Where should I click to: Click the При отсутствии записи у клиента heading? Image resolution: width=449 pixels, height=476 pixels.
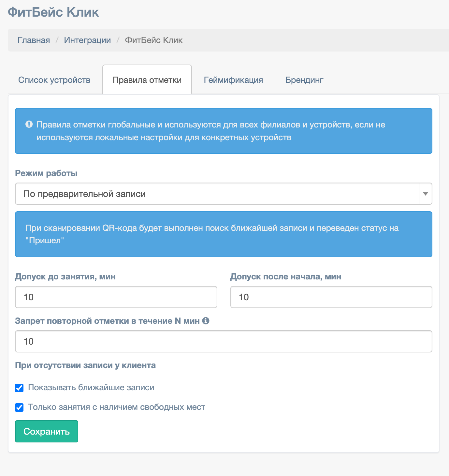pyautogui.click(x=85, y=365)
